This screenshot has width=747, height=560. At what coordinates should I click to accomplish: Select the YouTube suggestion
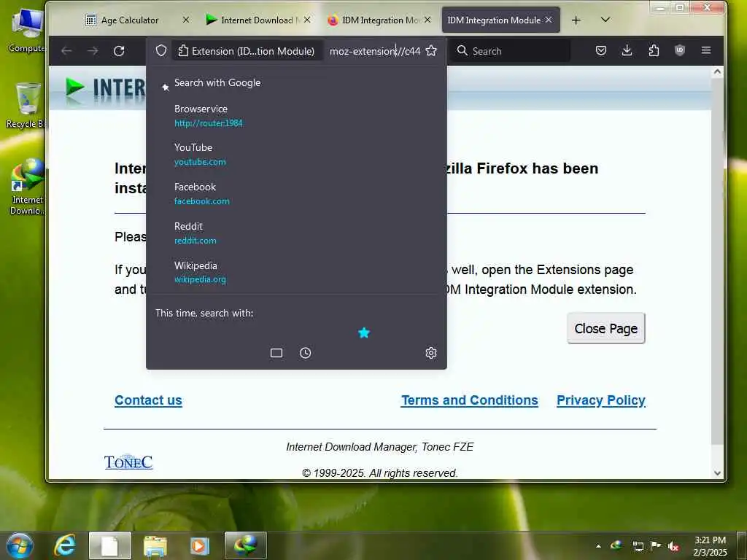296,155
